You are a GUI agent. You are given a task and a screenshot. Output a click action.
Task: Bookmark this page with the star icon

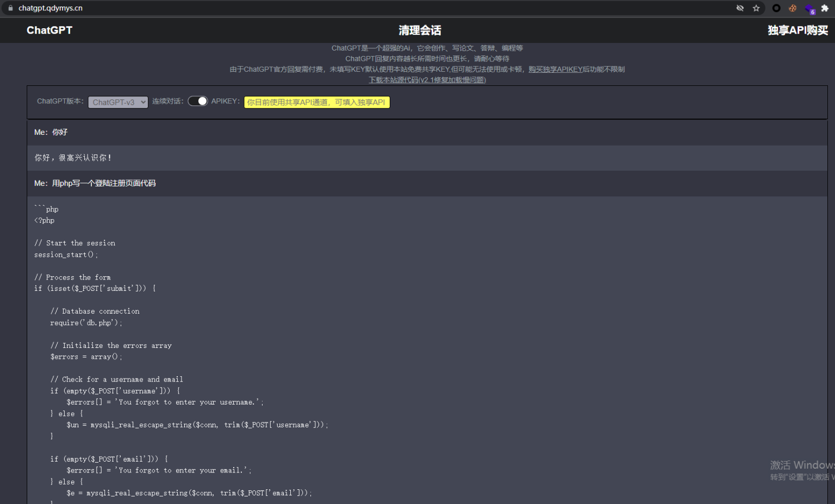click(x=756, y=8)
